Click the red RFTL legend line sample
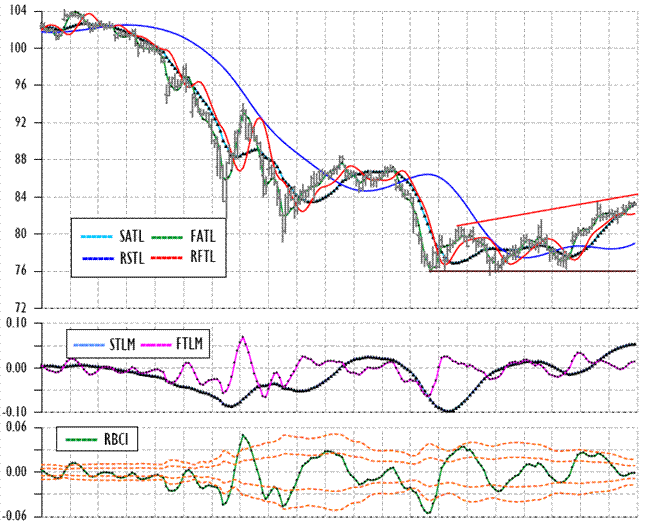This screenshot has height=523, width=650. point(167,258)
